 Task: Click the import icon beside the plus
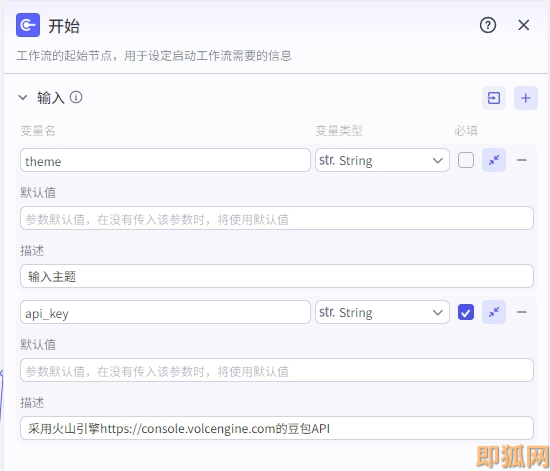[494, 98]
